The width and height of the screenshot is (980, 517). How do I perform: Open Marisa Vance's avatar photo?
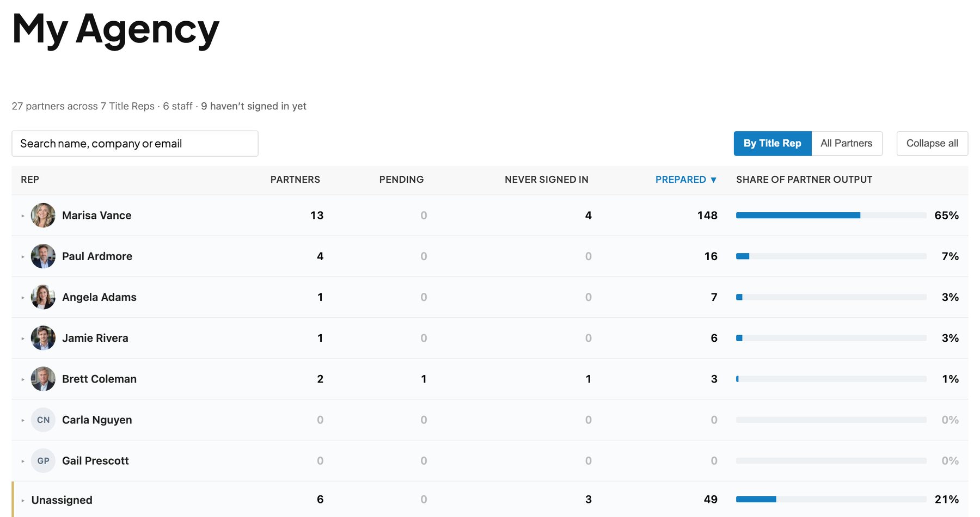[x=43, y=216]
